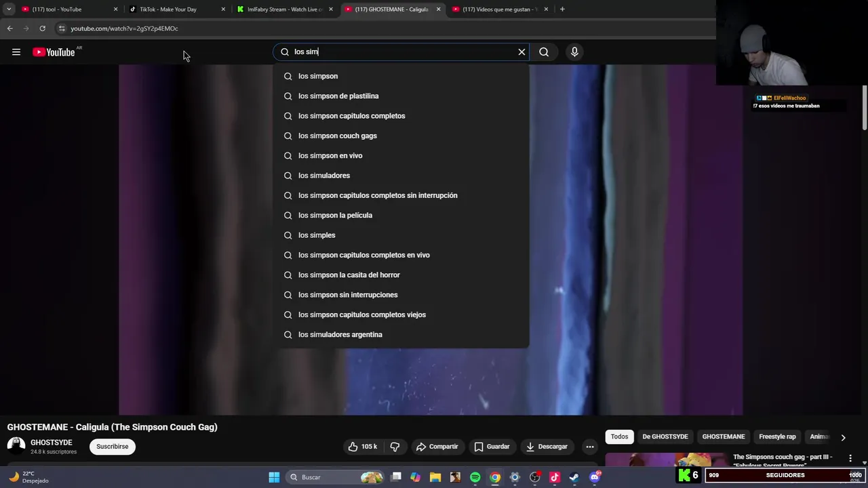The height and width of the screenshot is (488, 868).
Task: Pick 'los simpson capitulos completos sin interrupción'
Action: click(401, 195)
